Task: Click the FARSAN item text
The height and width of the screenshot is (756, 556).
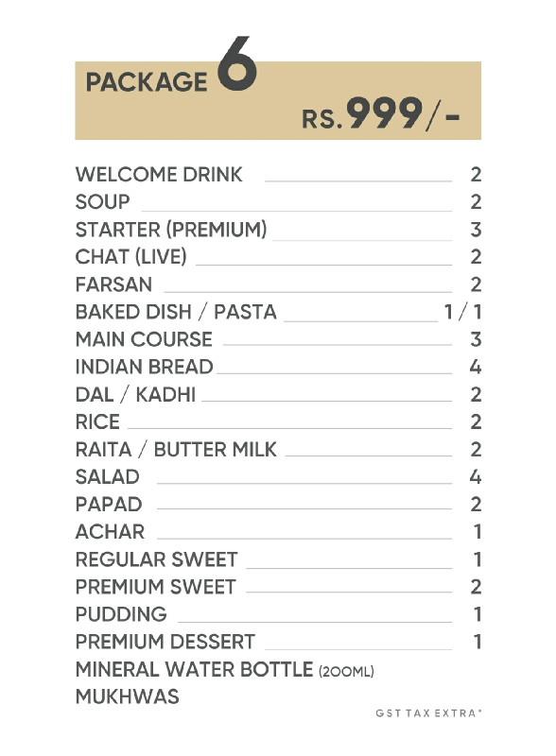Action: pos(113,284)
